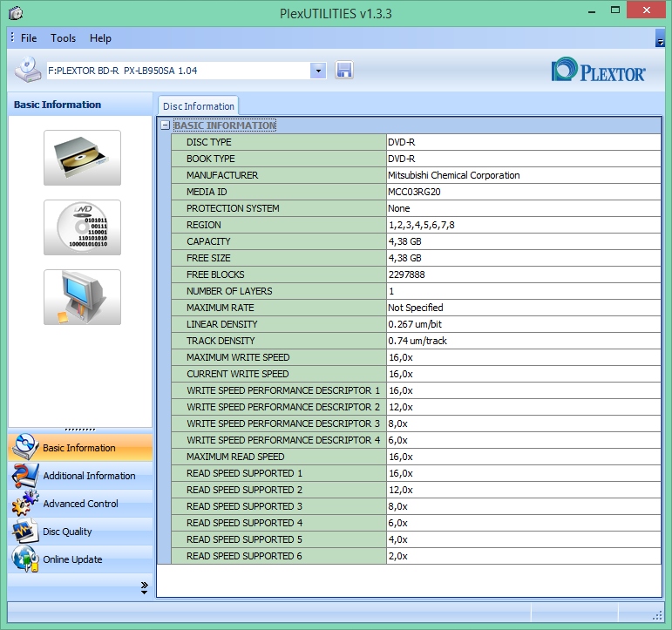Open the File menu
This screenshot has height=630, width=672.
(x=29, y=38)
